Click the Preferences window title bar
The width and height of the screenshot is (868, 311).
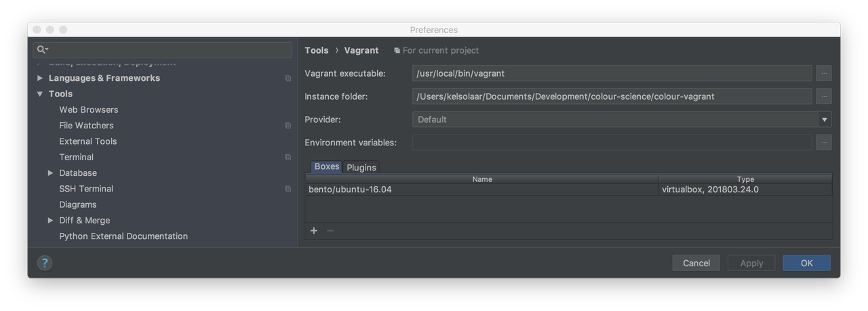tap(434, 30)
